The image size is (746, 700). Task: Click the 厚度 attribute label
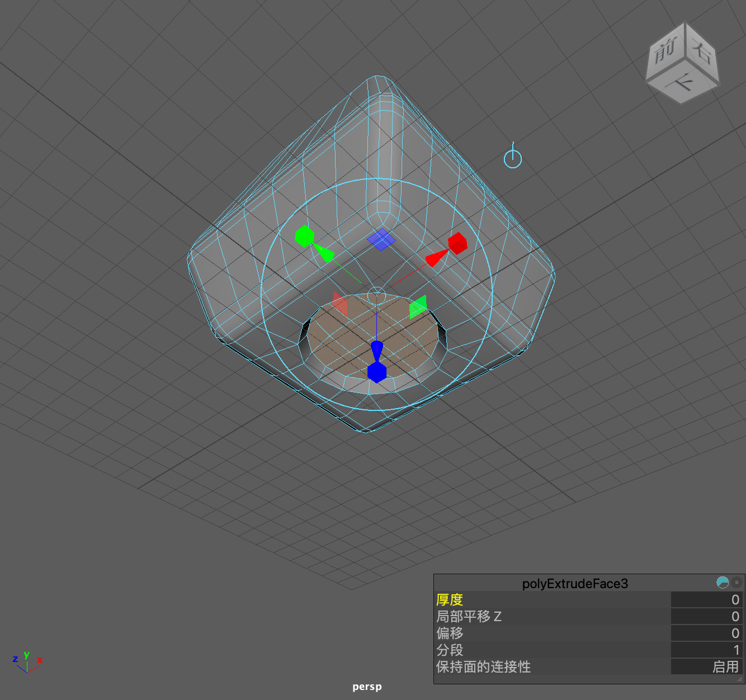point(450,600)
